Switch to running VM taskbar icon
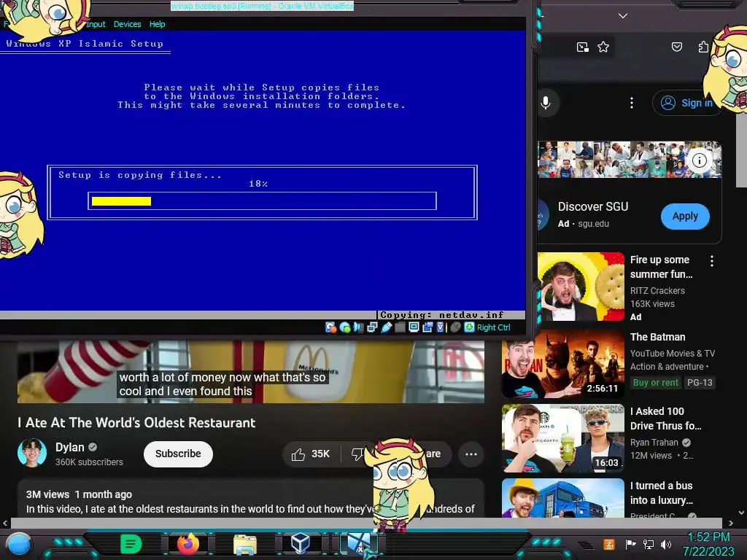The height and width of the screenshot is (560, 747). click(x=359, y=544)
